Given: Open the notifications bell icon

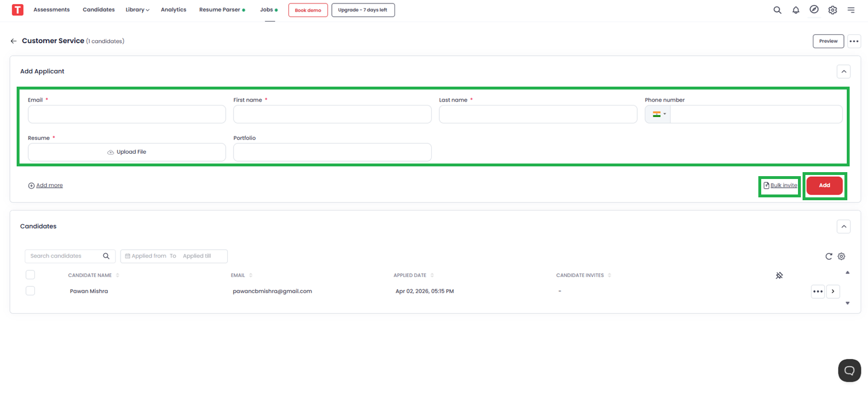Looking at the screenshot, I should point(796,10).
